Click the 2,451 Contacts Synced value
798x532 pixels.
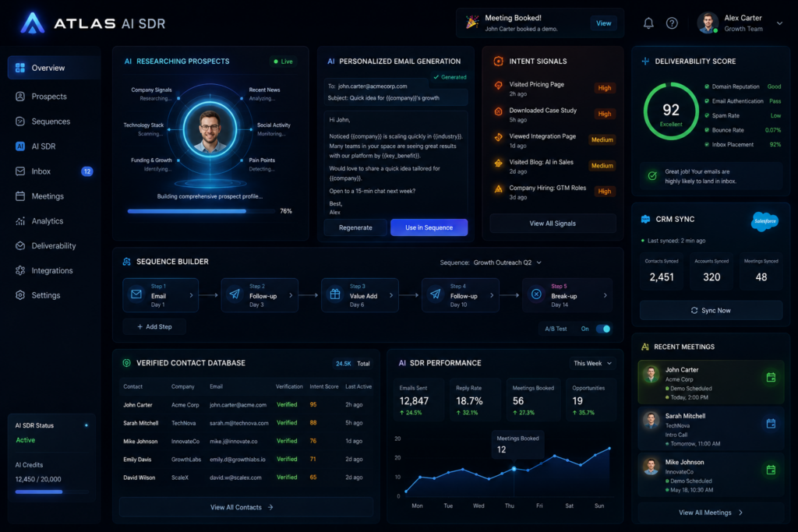(x=661, y=277)
